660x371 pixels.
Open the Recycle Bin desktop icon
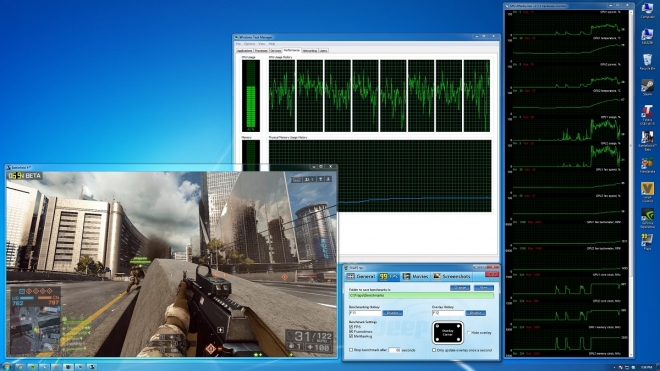tap(647, 62)
